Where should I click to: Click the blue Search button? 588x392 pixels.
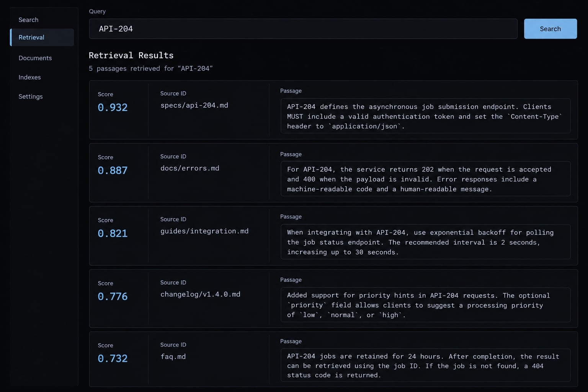click(x=550, y=29)
